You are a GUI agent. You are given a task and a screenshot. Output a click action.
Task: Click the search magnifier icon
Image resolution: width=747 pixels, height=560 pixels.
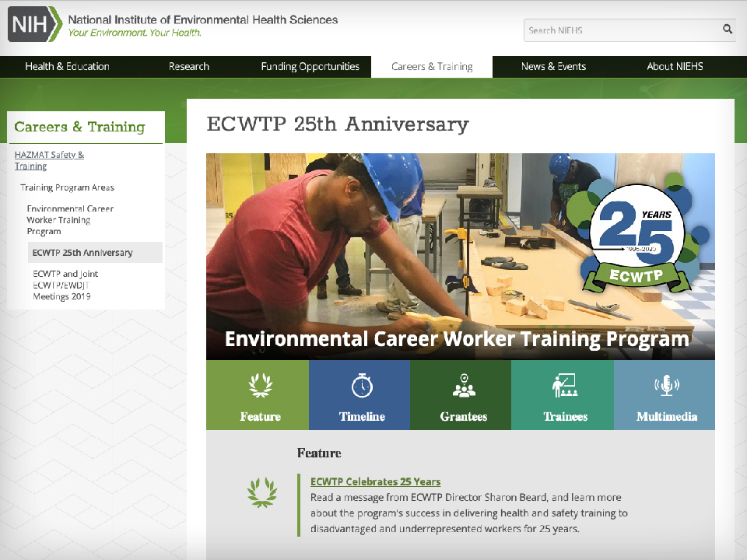(x=727, y=29)
